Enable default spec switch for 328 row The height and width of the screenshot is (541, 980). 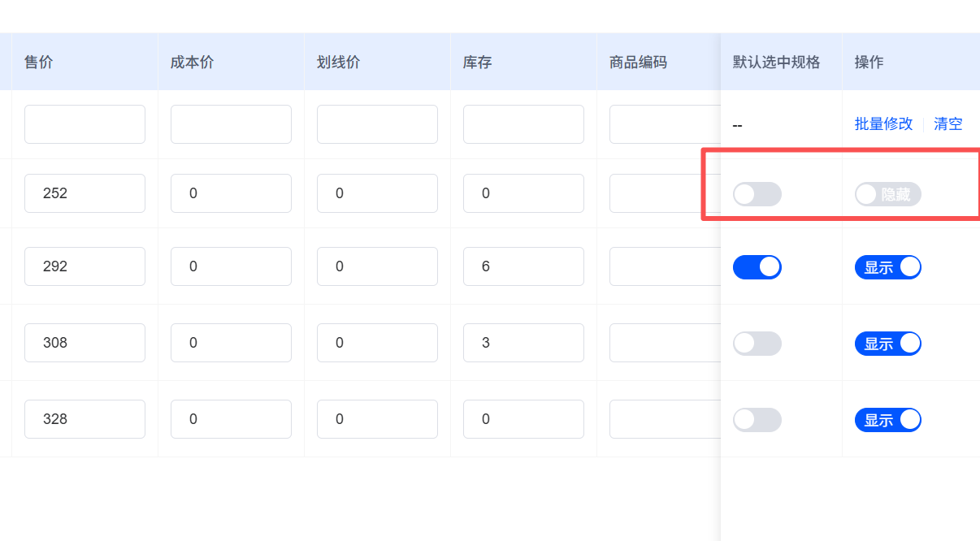coord(757,420)
